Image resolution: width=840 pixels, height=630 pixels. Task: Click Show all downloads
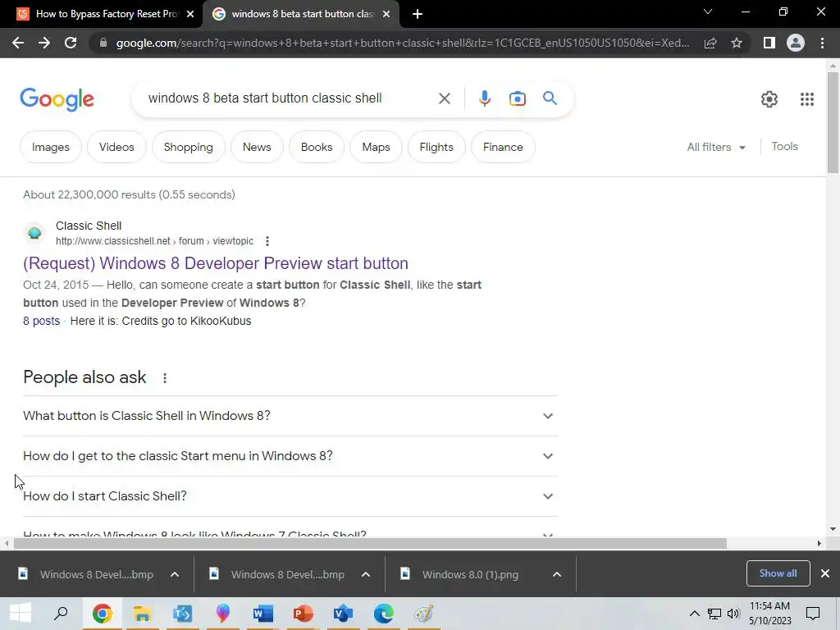(778, 573)
